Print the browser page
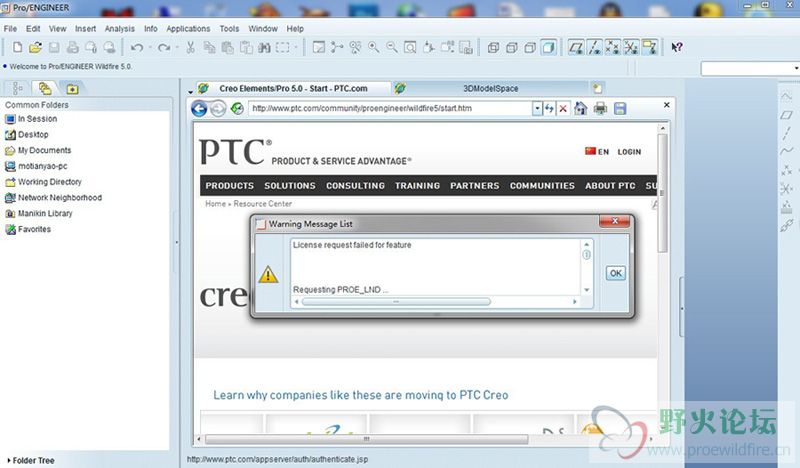 600,108
